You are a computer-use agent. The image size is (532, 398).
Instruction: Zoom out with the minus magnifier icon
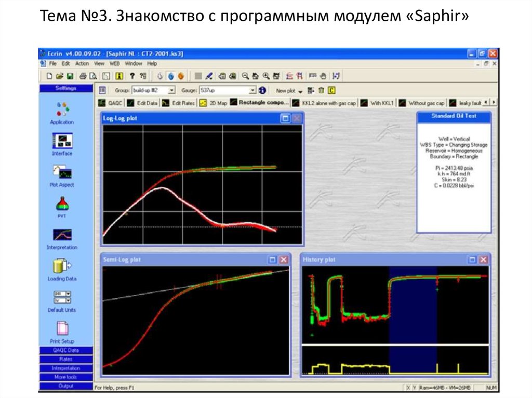[x=245, y=76]
